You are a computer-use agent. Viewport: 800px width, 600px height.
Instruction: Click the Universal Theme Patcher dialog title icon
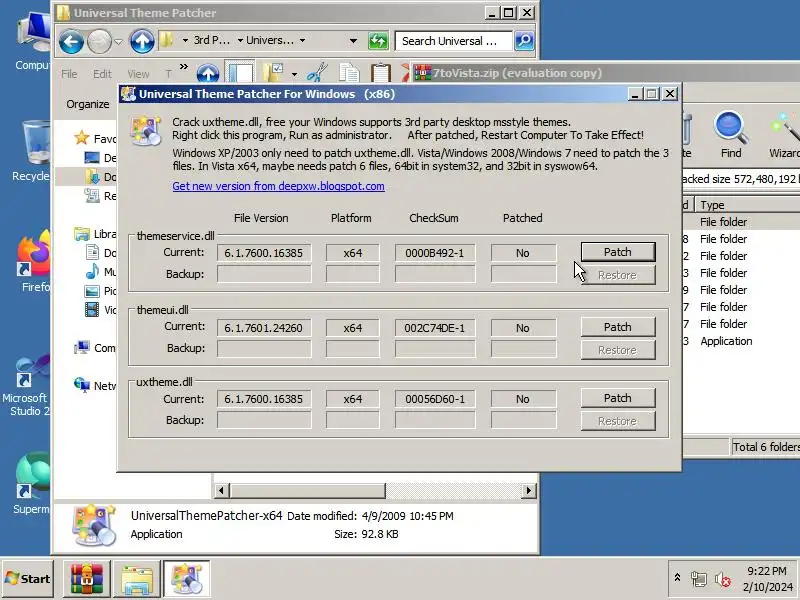pos(128,94)
